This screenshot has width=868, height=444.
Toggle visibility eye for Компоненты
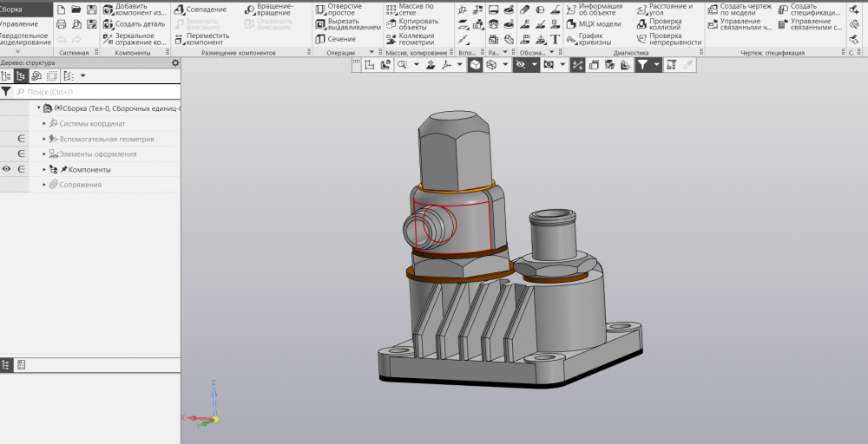pyautogui.click(x=7, y=169)
